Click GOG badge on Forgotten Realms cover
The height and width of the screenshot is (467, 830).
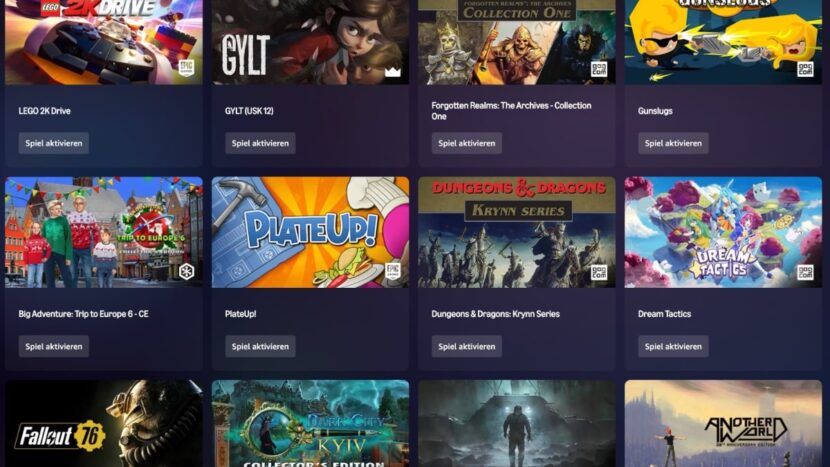pos(599,69)
